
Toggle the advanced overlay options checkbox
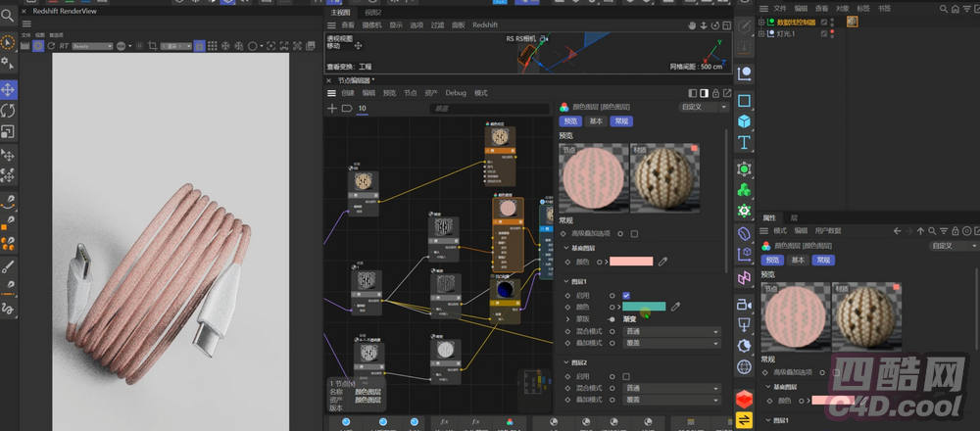pos(634,234)
